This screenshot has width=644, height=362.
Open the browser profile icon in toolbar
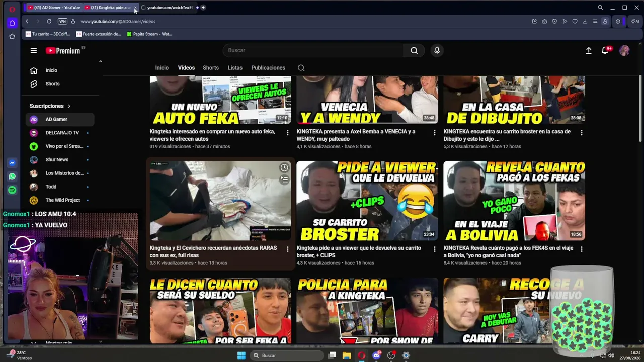click(x=605, y=21)
